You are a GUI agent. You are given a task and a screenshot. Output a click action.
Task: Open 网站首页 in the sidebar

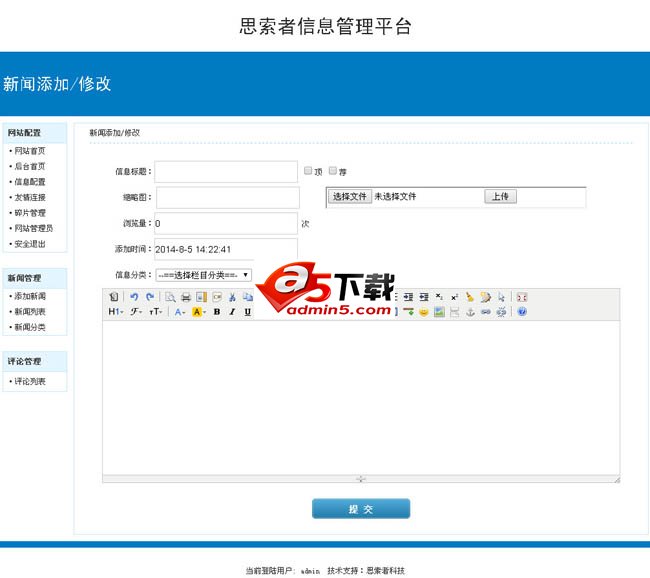[x=29, y=151]
